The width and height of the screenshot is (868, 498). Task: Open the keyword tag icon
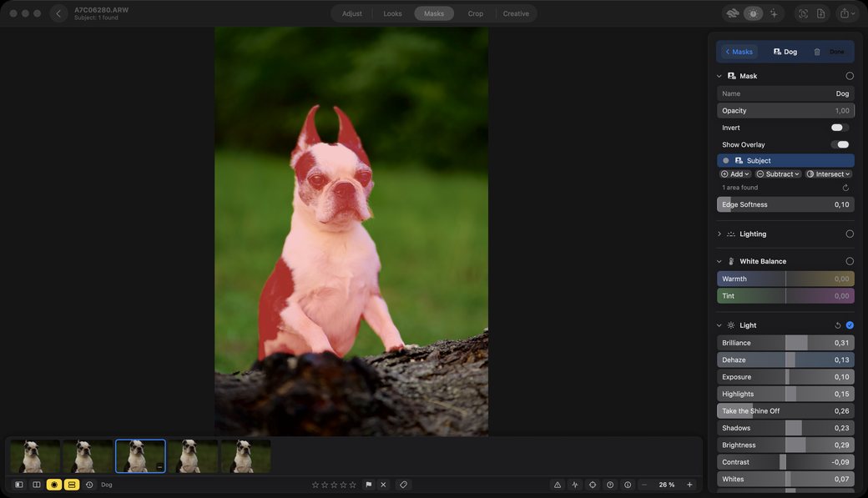[x=404, y=485]
